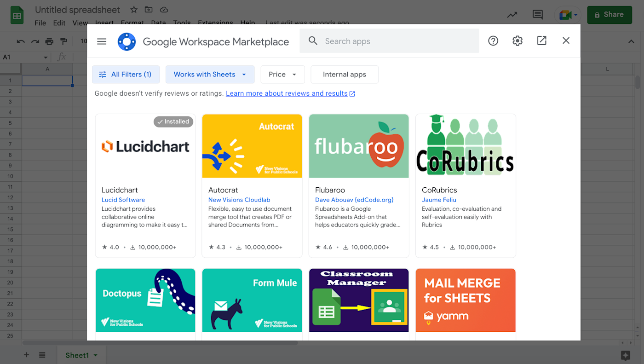The image size is (644, 364).
Task: Open the Edit menu
Action: point(59,23)
